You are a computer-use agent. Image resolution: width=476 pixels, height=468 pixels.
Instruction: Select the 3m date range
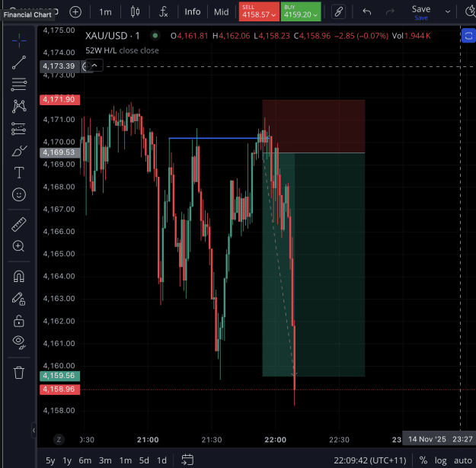[x=105, y=460]
